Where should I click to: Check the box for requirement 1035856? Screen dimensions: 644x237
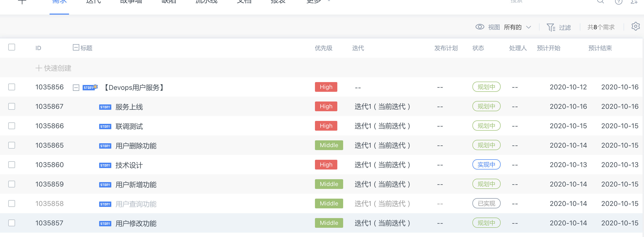click(12, 87)
